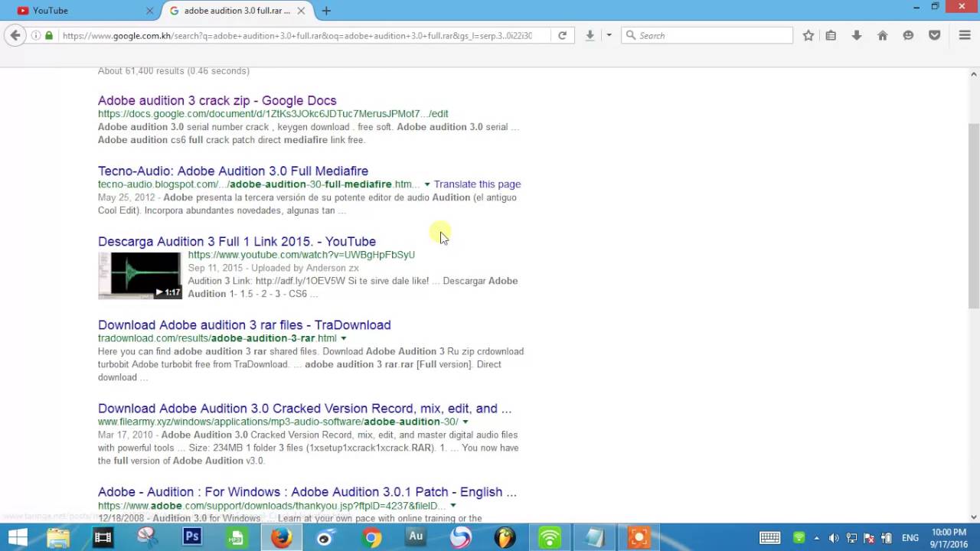The width and height of the screenshot is (980, 551).
Task: Click the site information icon in address bar
Action: coord(36,35)
